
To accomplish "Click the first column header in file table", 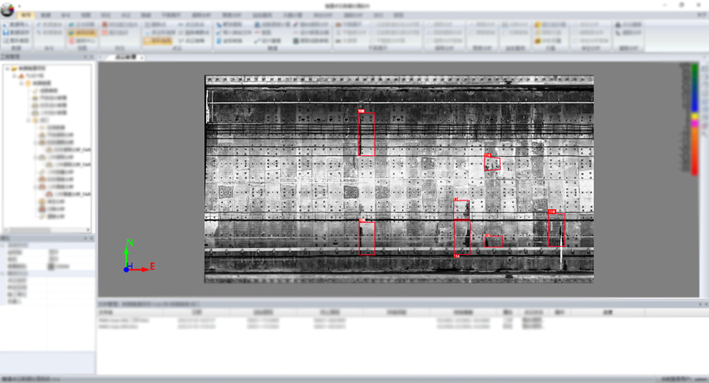I will (130, 312).
